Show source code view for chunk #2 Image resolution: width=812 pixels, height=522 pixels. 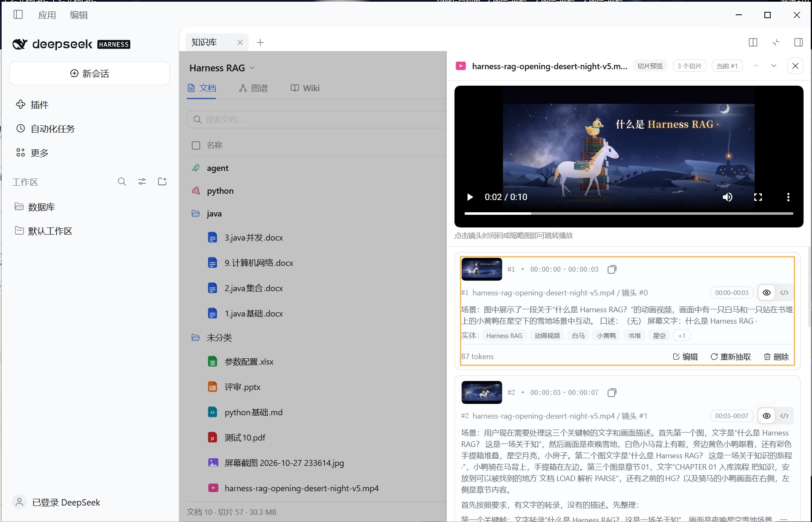(784, 416)
